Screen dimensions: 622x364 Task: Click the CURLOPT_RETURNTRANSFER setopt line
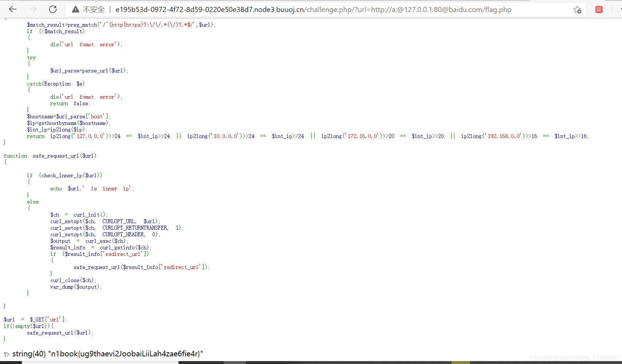click(x=117, y=228)
